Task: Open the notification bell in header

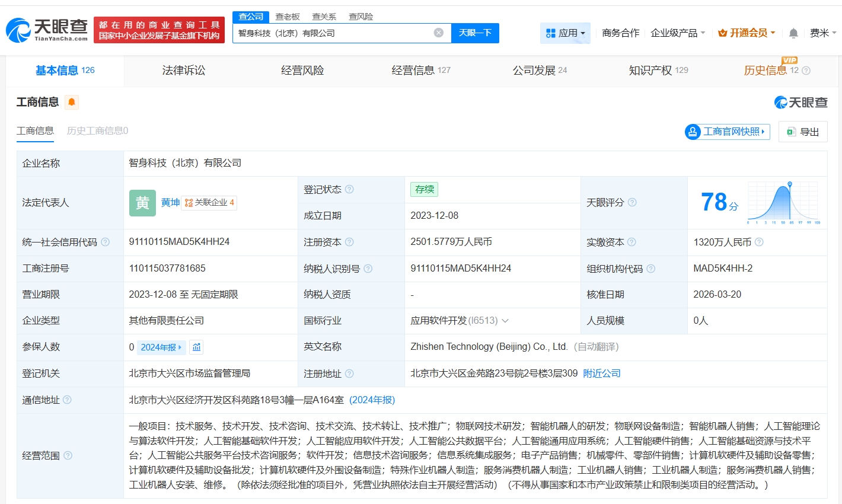Action: pyautogui.click(x=793, y=33)
